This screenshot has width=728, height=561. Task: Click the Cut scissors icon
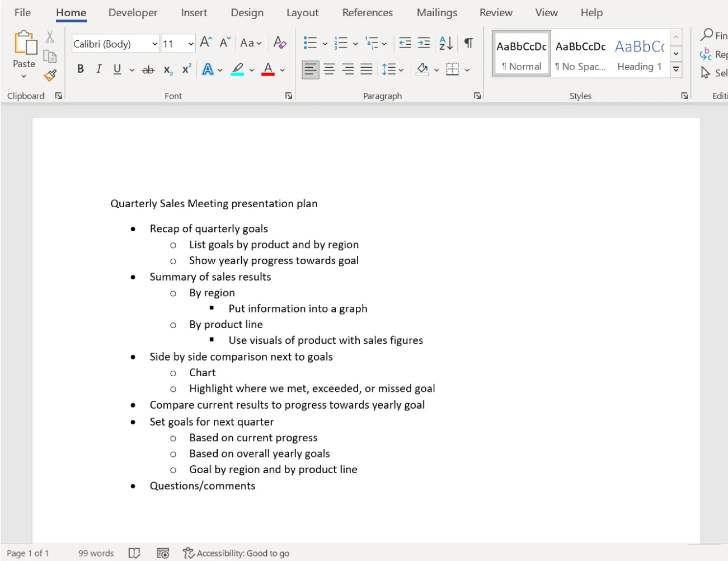click(x=50, y=36)
